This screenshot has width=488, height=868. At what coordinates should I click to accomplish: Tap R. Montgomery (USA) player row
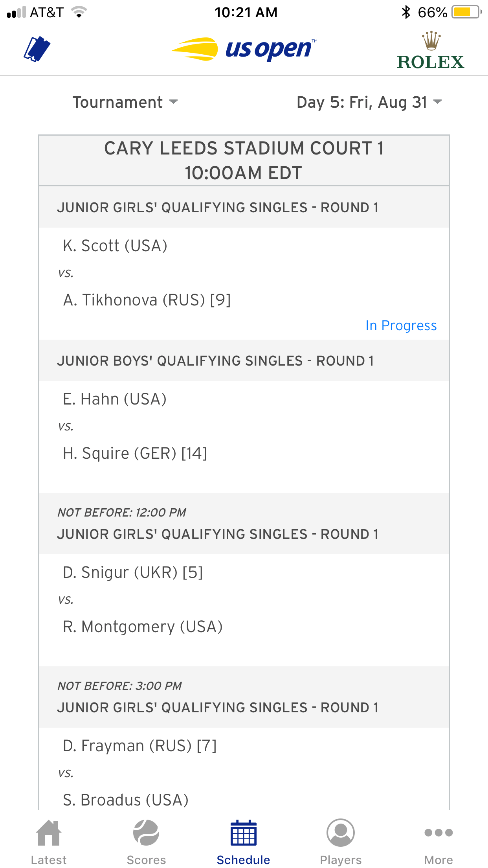[143, 627]
